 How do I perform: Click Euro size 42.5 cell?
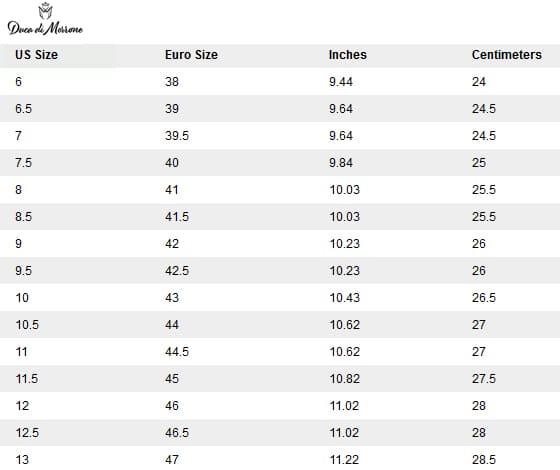[x=177, y=271]
